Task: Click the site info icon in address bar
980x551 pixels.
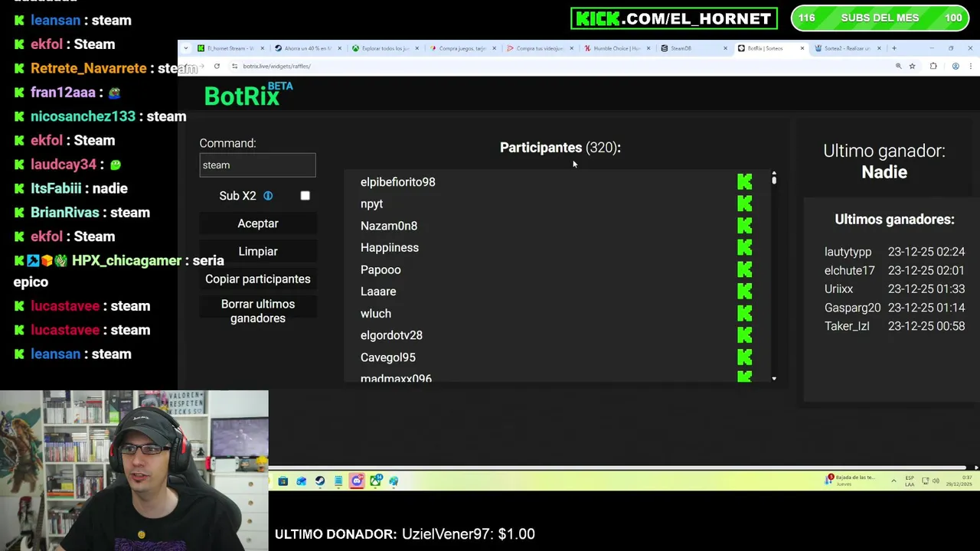Action: tap(234, 66)
